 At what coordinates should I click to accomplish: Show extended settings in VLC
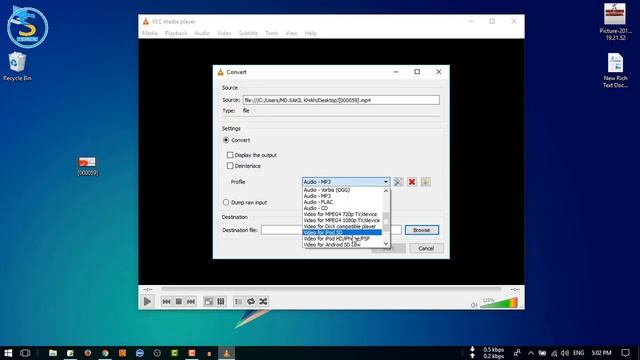tap(221, 302)
